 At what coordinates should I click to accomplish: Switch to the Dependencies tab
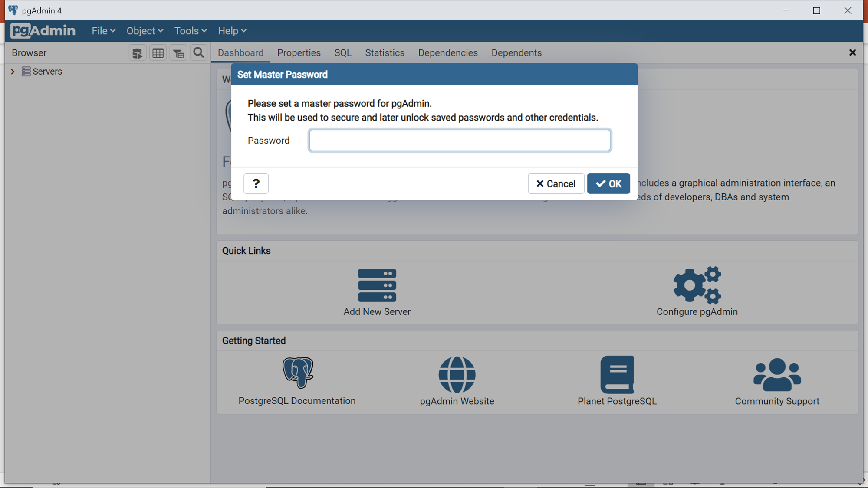(x=448, y=53)
